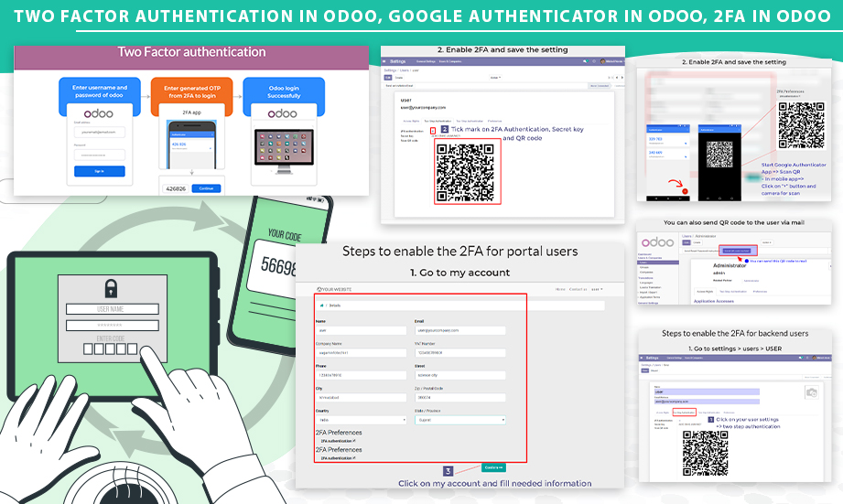Select Users in the mail panel sidebar
This screenshot has height=504, width=843.
point(657,263)
